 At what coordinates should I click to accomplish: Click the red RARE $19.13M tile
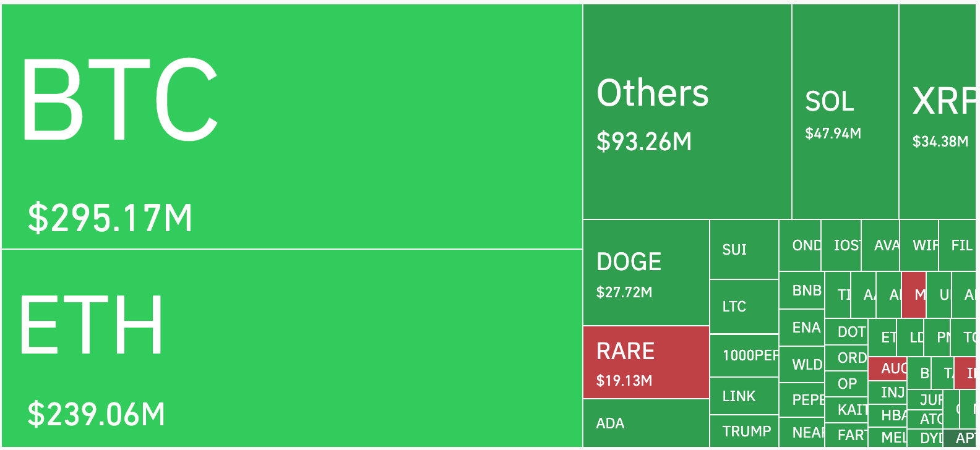646,362
